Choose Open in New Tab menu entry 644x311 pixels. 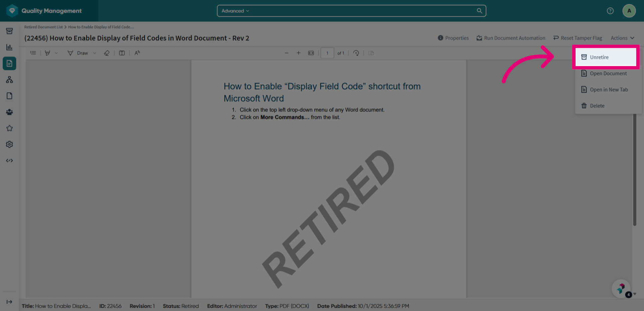[608, 90]
